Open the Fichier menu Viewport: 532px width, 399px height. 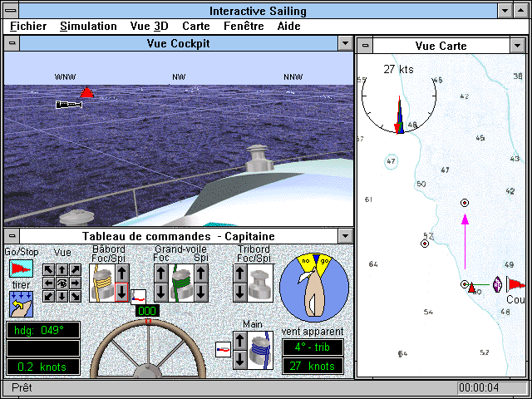pyautogui.click(x=28, y=26)
